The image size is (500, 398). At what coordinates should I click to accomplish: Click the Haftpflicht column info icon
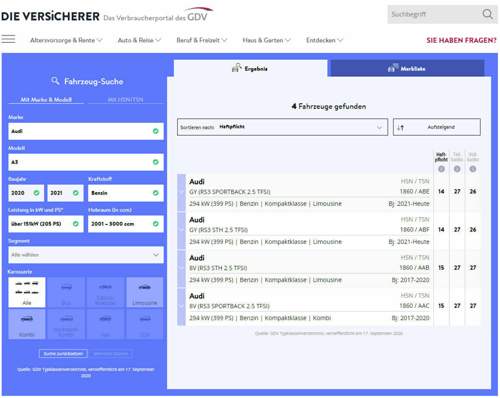tap(441, 169)
